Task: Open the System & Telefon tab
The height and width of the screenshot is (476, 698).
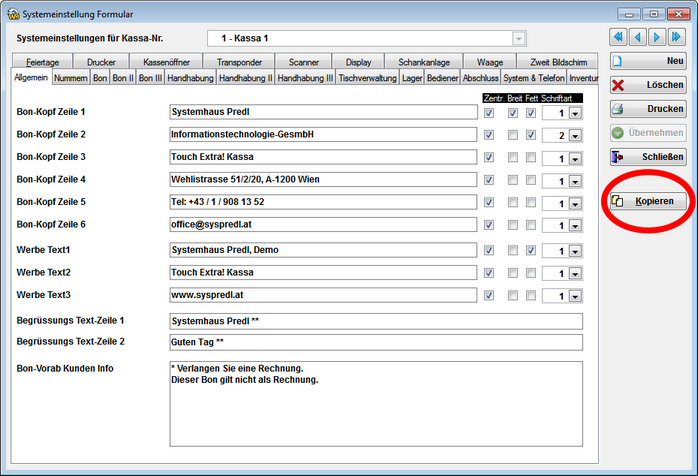Action: click(x=534, y=78)
